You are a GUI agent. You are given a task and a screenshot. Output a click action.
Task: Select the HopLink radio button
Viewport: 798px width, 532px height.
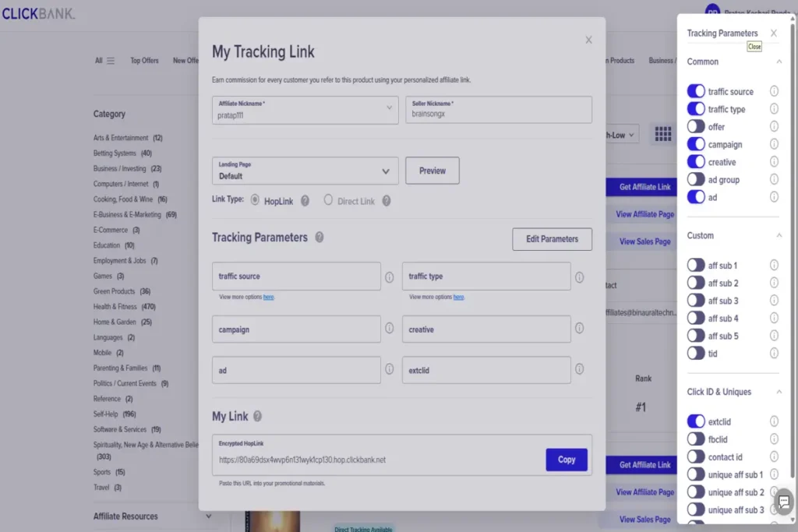tap(255, 200)
